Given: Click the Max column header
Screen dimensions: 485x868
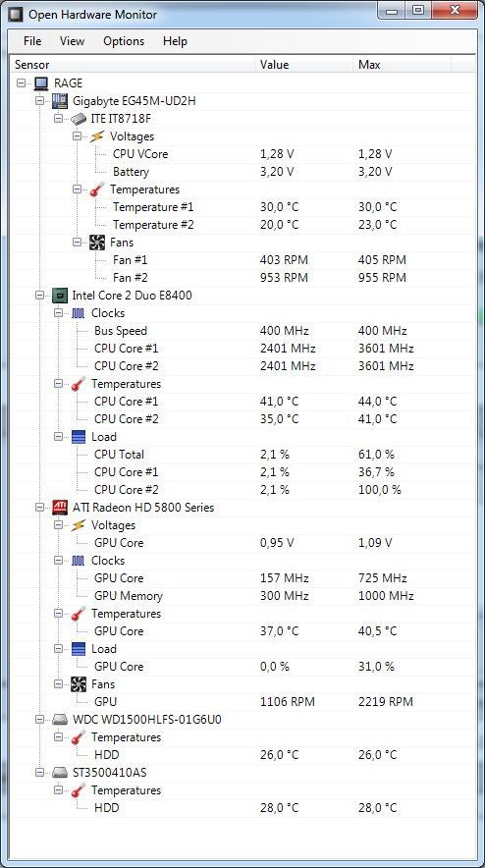Looking at the screenshot, I should 402,65.
